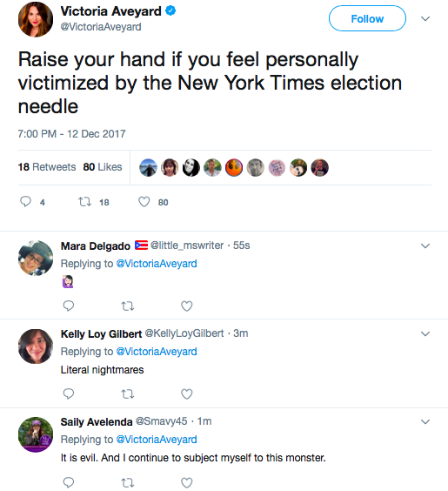Screen dimensions: 448x491
Task: Expand options chevron on Mara Delgado's reply
Action: point(425,245)
